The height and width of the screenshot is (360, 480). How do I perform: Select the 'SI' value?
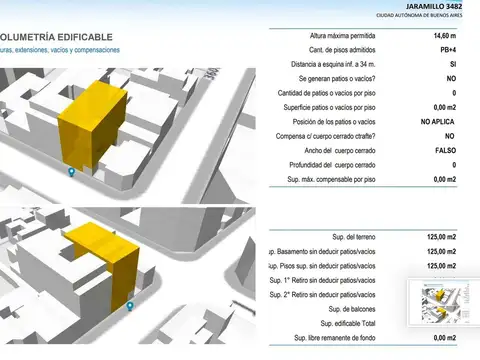coord(453,64)
